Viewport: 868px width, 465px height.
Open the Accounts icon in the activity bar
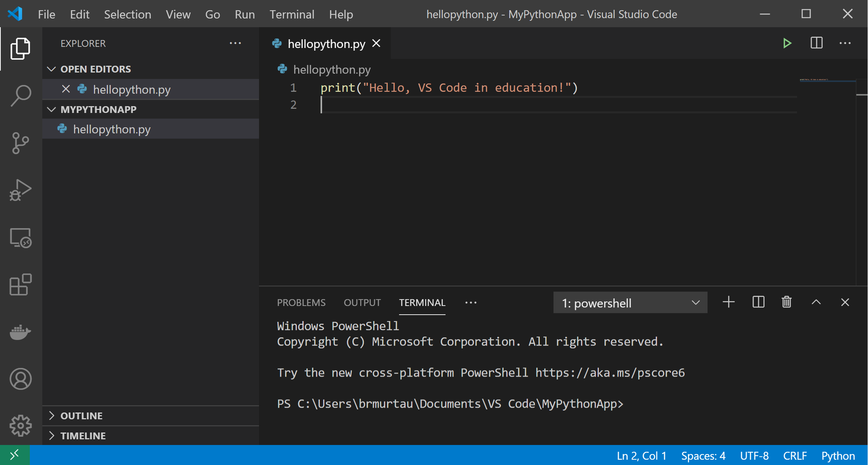(21, 379)
